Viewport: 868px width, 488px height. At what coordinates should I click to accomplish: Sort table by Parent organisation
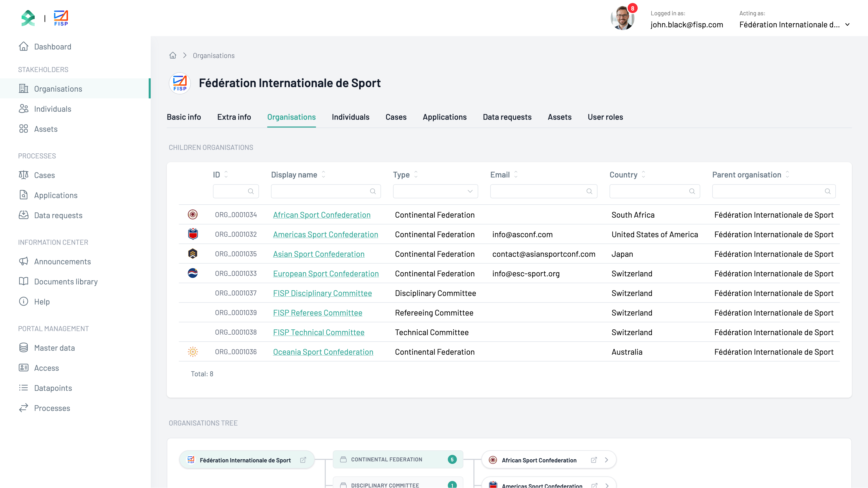coord(787,174)
